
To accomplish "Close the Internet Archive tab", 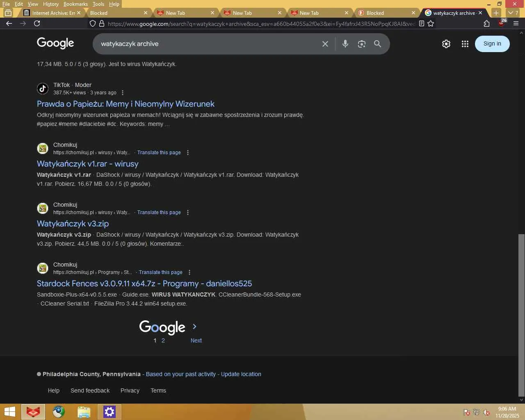I will pos(79,13).
